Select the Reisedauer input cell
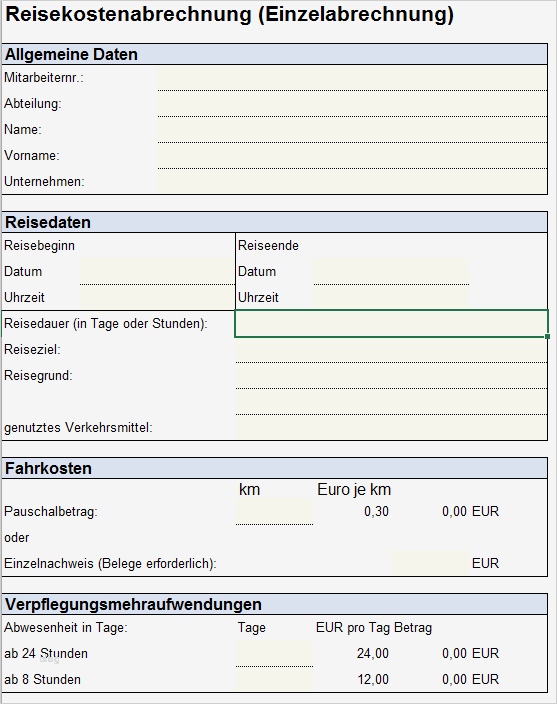The height and width of the screenshot is (704, 557). click(x=391, y=323)
